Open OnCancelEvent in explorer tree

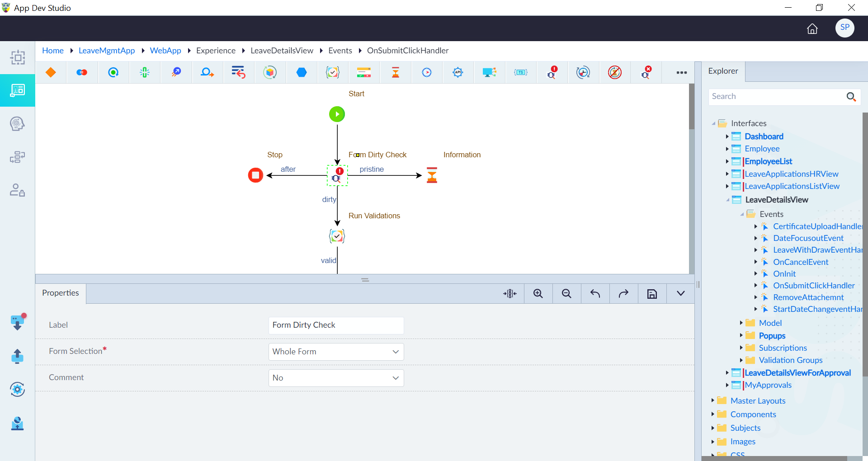(x=801, y=262)
